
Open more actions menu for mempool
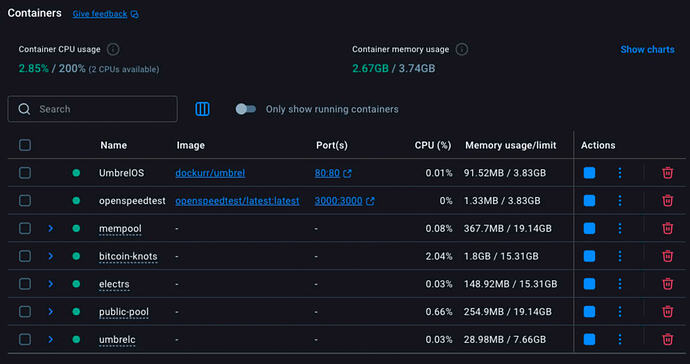coord(620,228)
